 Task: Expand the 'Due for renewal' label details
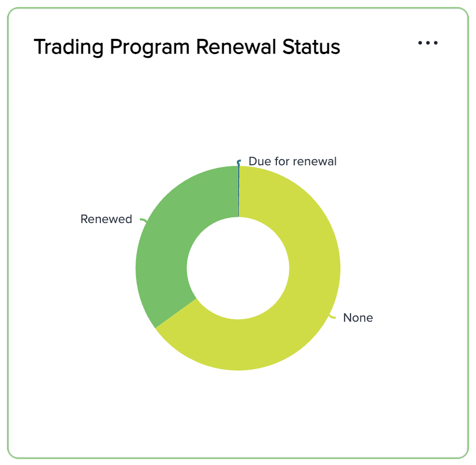point(293,161)
